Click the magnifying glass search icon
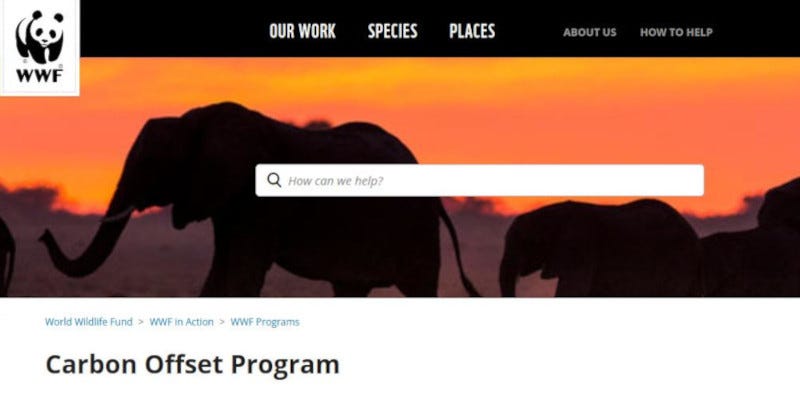The height and width of the screenshot is (401, 800). (274, 180)
